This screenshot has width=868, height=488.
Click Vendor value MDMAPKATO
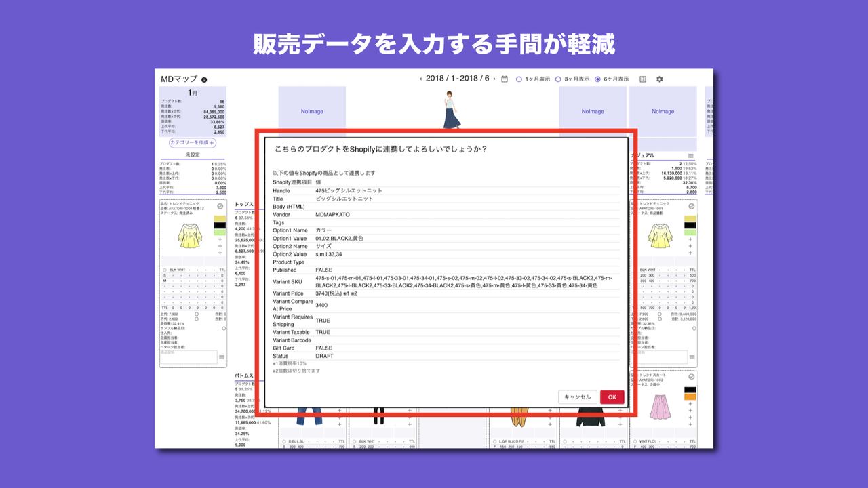click(334, 215)
